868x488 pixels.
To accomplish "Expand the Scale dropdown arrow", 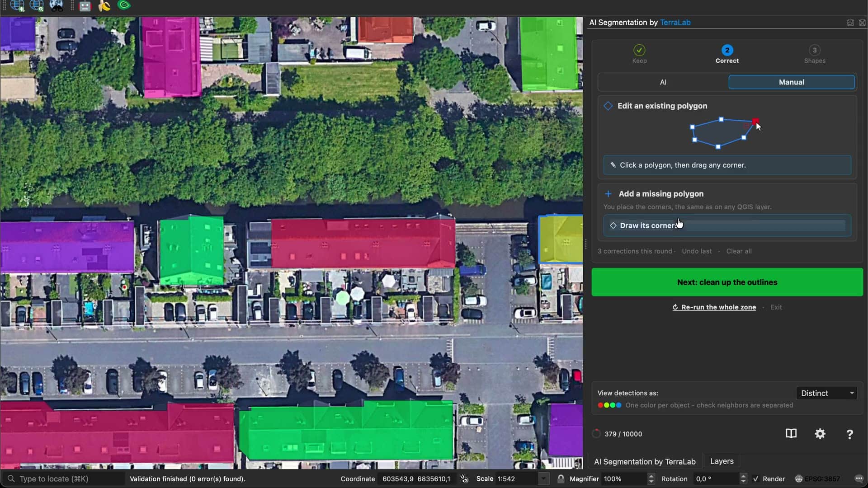I will pyautogui.click(x=543, y=479).
